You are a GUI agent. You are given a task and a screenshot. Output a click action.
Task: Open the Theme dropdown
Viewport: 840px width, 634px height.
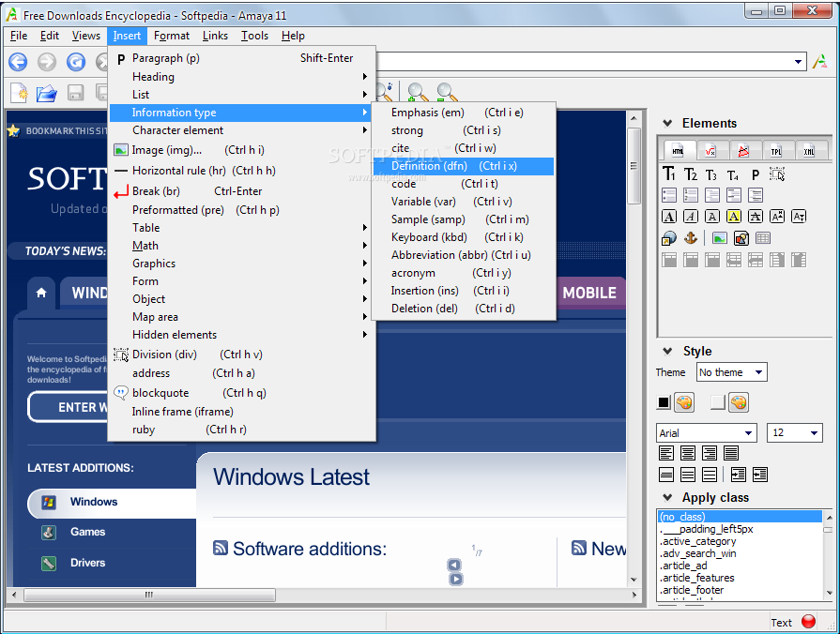[732, 372]
